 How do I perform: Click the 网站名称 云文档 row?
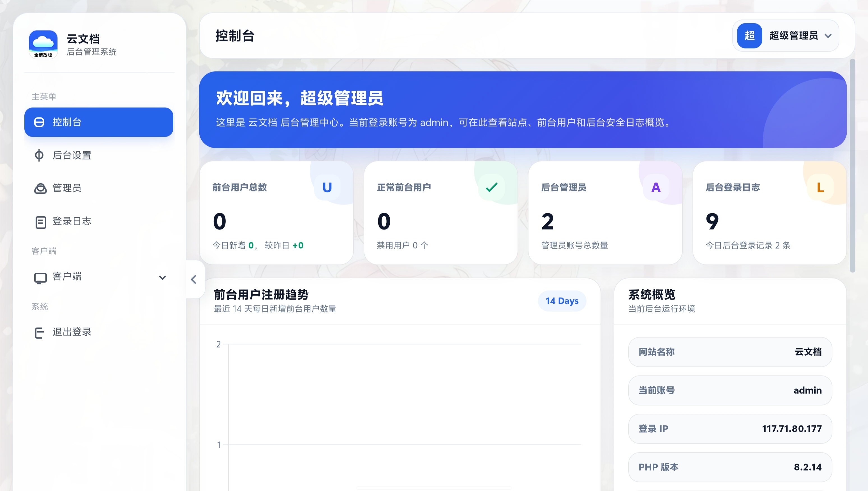[730, 352]
